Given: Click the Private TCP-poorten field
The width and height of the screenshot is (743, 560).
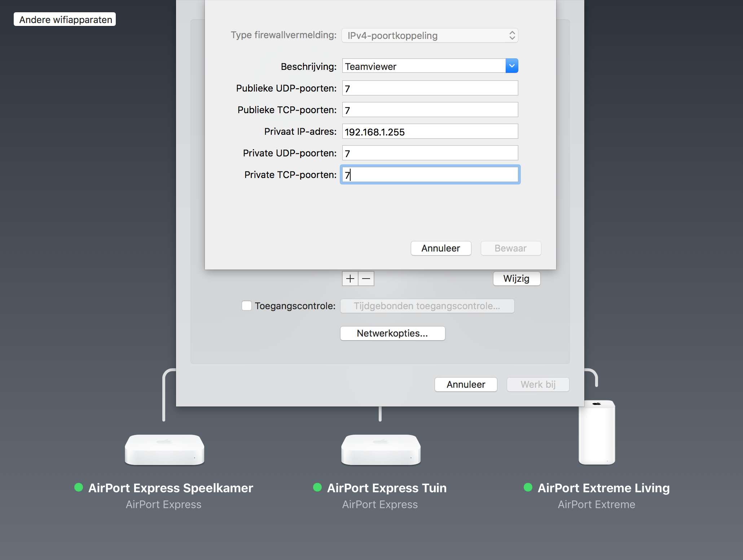Looking at the screenshot, I should click(430, 174).
